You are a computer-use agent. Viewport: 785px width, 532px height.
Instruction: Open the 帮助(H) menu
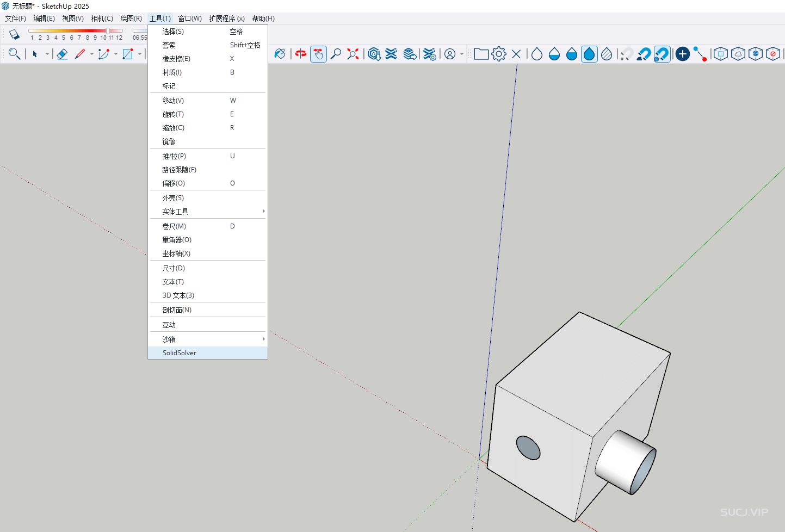pyautogui.click(x=263, y=18)
